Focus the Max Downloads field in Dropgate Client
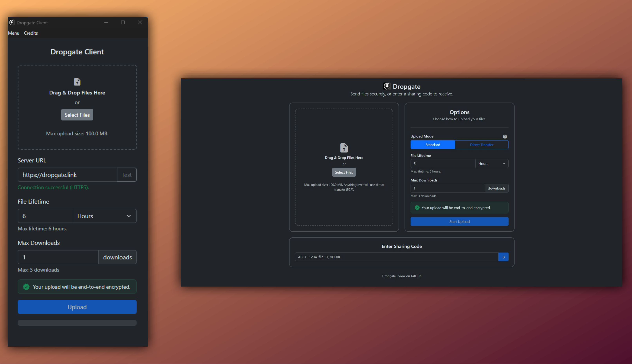 click(x=58, y=257)
